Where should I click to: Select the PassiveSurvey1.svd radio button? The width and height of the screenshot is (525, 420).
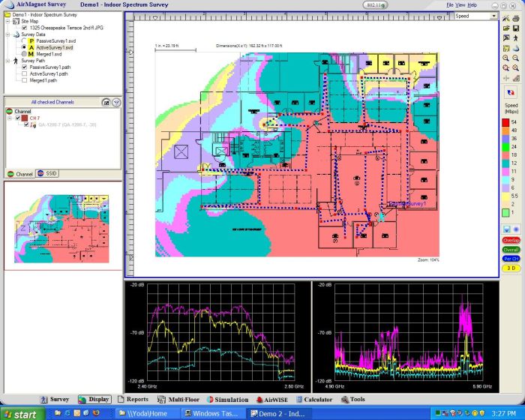[x=24, y=40]
